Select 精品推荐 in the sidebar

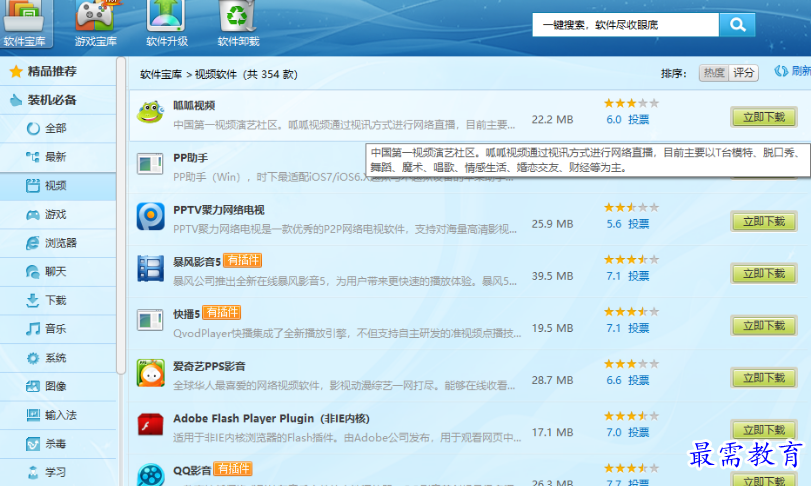click(58, 71)
